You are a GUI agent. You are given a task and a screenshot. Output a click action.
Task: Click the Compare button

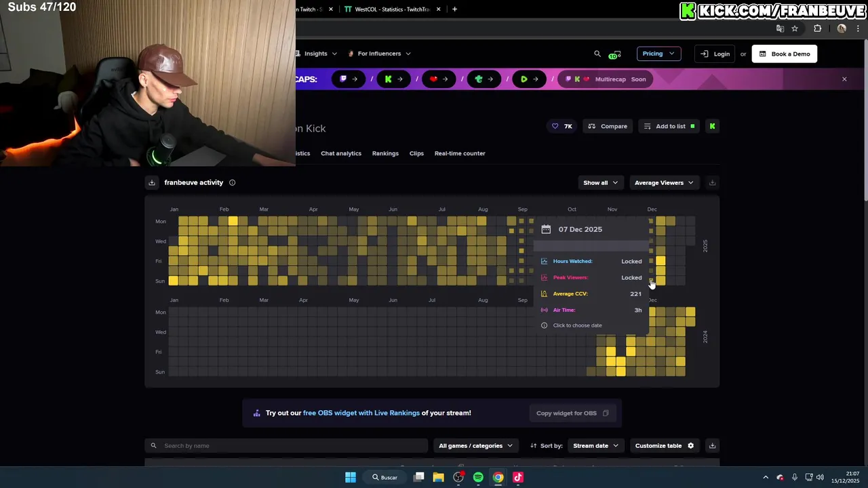(x=608, y=126)
